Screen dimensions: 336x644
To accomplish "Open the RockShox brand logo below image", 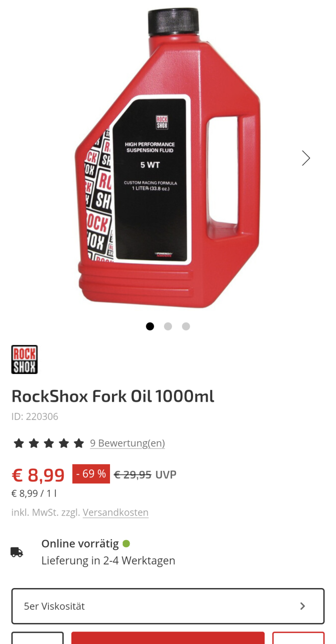I will point(25,359).
